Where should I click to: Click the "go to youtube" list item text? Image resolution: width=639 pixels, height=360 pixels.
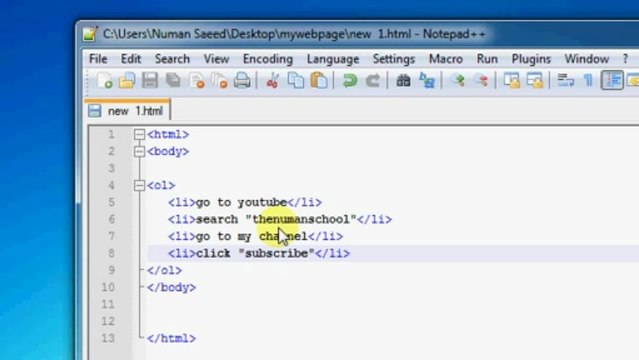point(242,202)
